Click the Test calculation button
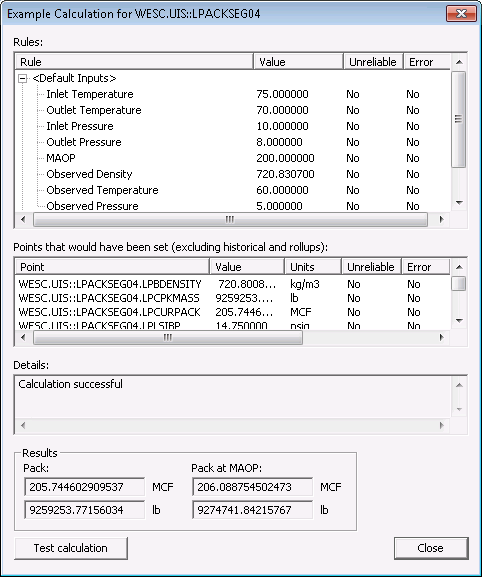 click(71, 548)
